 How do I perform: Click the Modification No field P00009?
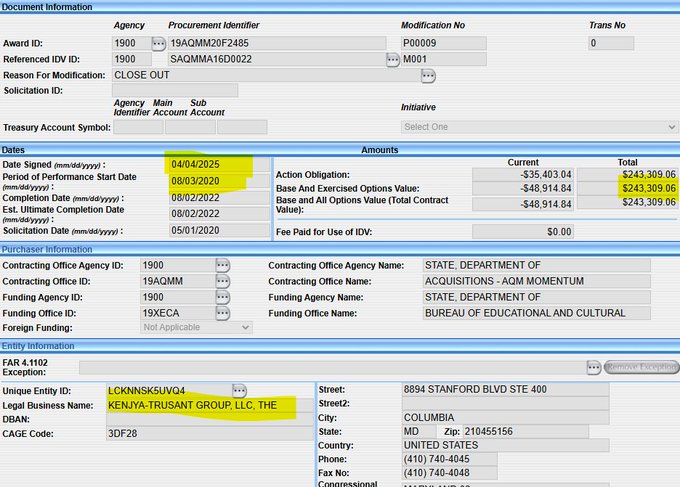(x=442, y=43)
